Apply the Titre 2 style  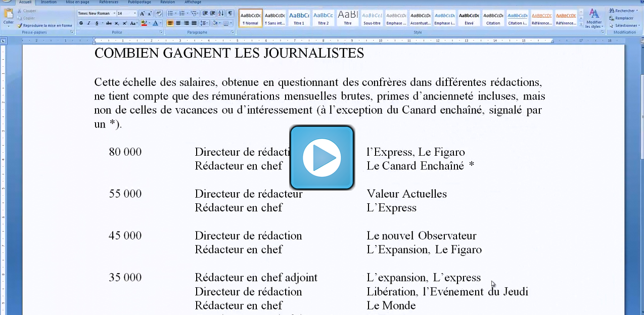(x=324, y=18)
